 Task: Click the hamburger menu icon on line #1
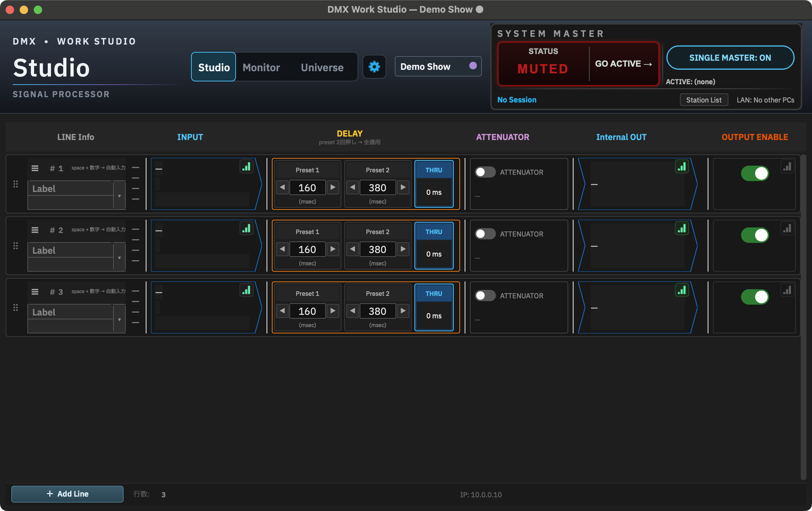pos(35,168)
